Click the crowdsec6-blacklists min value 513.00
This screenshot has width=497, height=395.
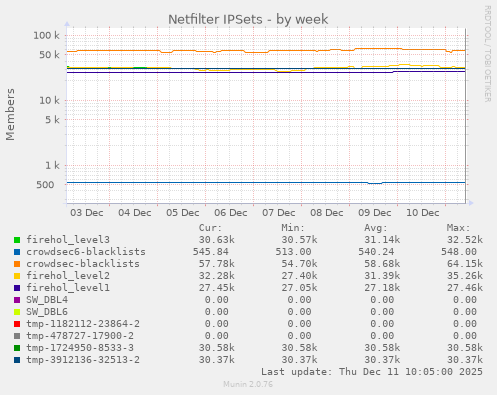(293, 252)
